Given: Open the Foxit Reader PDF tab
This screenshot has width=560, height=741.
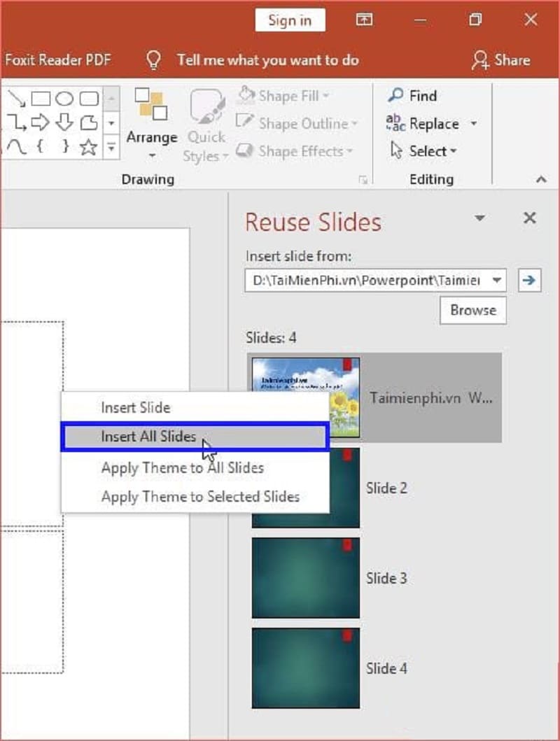Looking at the screenshot, I should point(57,60).
